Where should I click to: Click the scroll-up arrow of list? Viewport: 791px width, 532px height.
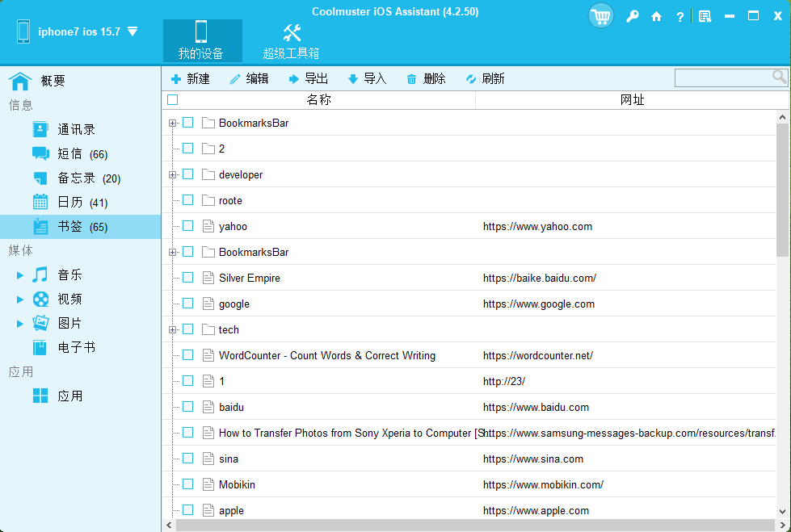(x=782, y=118)
